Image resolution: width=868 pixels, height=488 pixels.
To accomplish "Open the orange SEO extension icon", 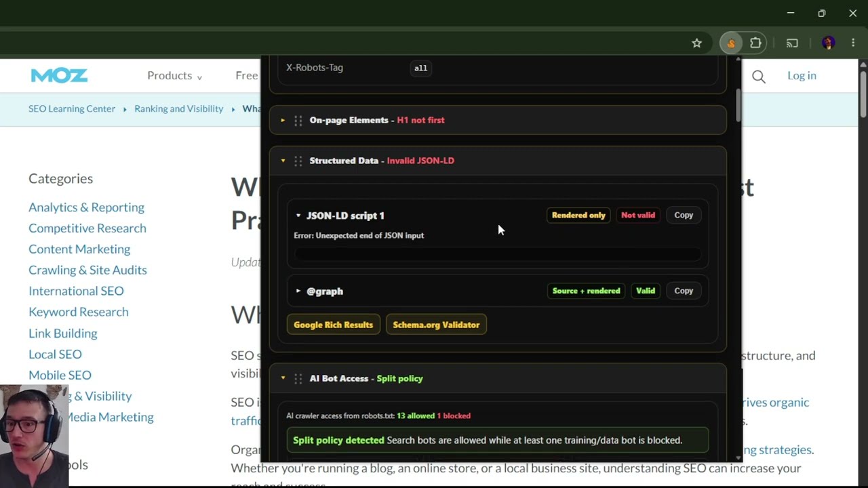I will pyautogui.click(x=731, y=43).
